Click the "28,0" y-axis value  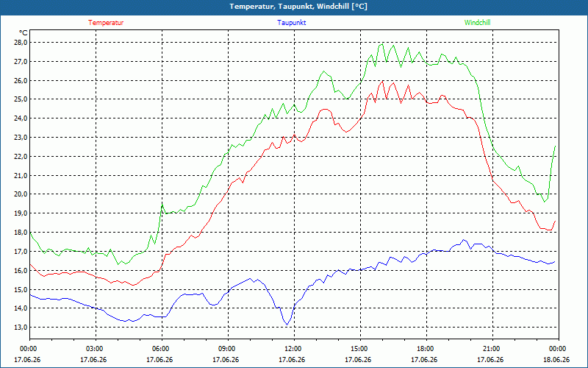point(21,43)
